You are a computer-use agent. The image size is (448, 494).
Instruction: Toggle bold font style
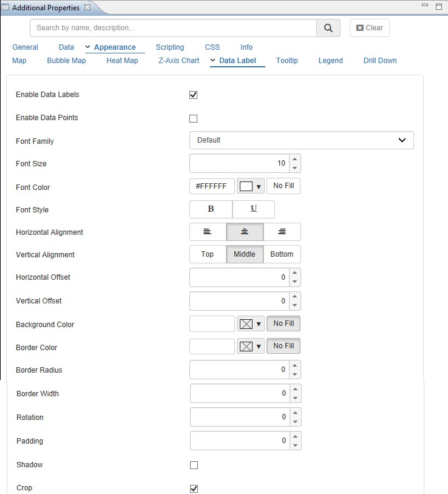click(x=211, y=209)
